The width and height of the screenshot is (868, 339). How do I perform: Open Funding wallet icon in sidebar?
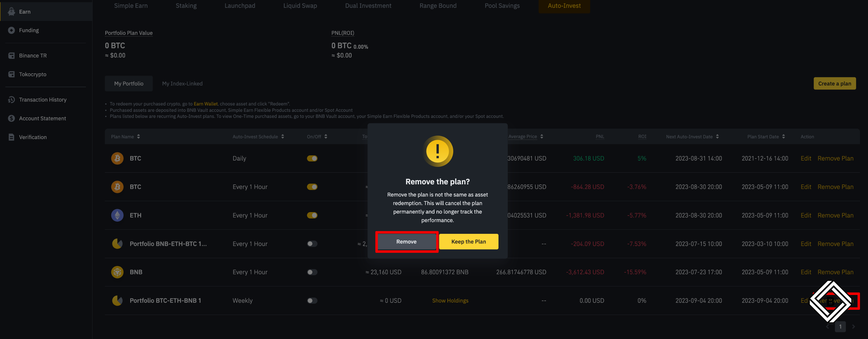click(x=12, y=30)
